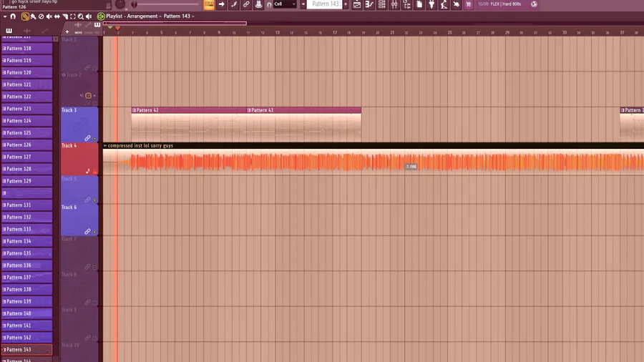Expand the Pattern 143 title dropdown
Viewport: 644px width, 362px height.
click(x=193, y=16)
